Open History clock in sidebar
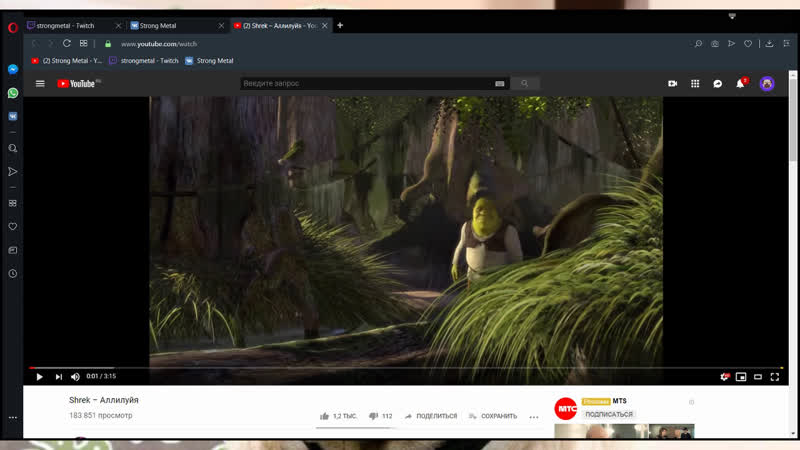This screenshot has width=800, height=450. pos(13,273)
